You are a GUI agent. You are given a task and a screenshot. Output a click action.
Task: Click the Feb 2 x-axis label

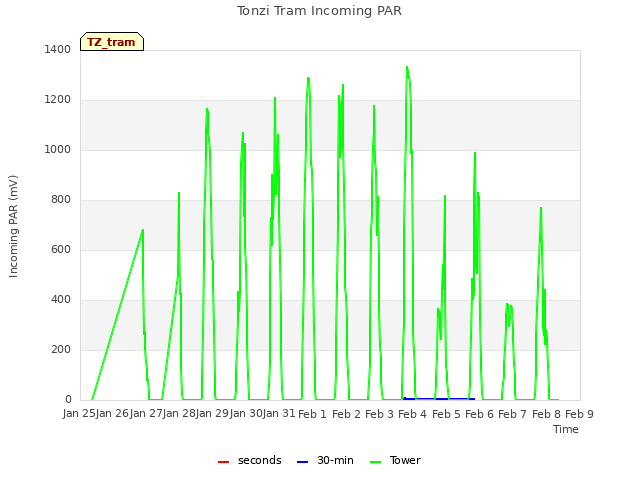coord(346,414)
